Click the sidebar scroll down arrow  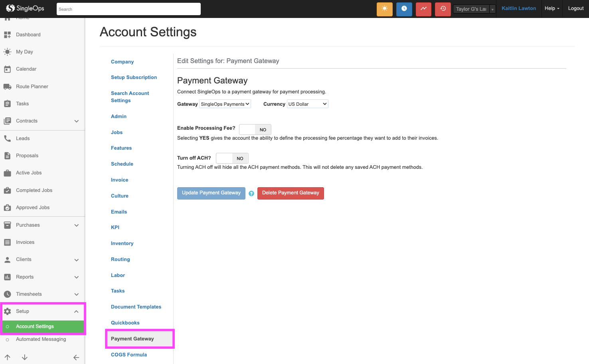pos(25,358)
